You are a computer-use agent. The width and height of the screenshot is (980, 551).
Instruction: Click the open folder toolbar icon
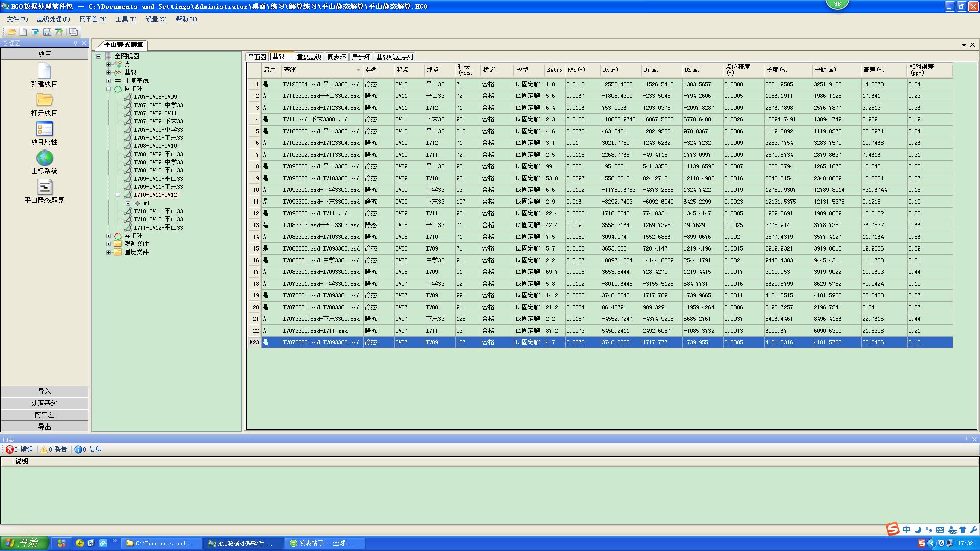[11, 32]
